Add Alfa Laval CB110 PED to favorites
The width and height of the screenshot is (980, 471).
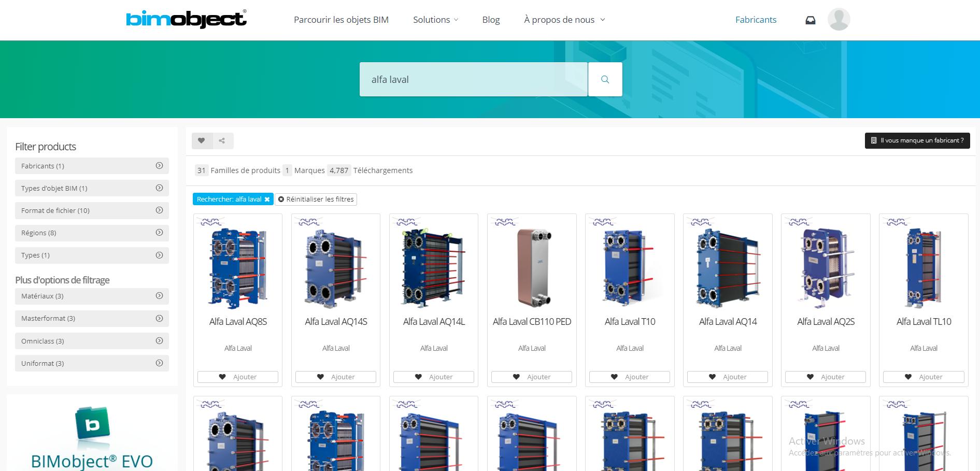532,377
